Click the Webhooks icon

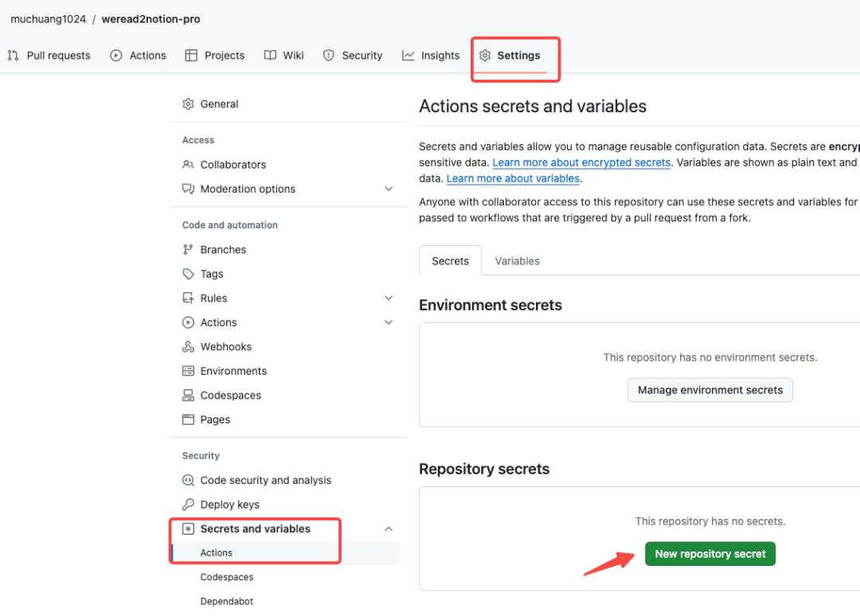click(x=188, y=347)
